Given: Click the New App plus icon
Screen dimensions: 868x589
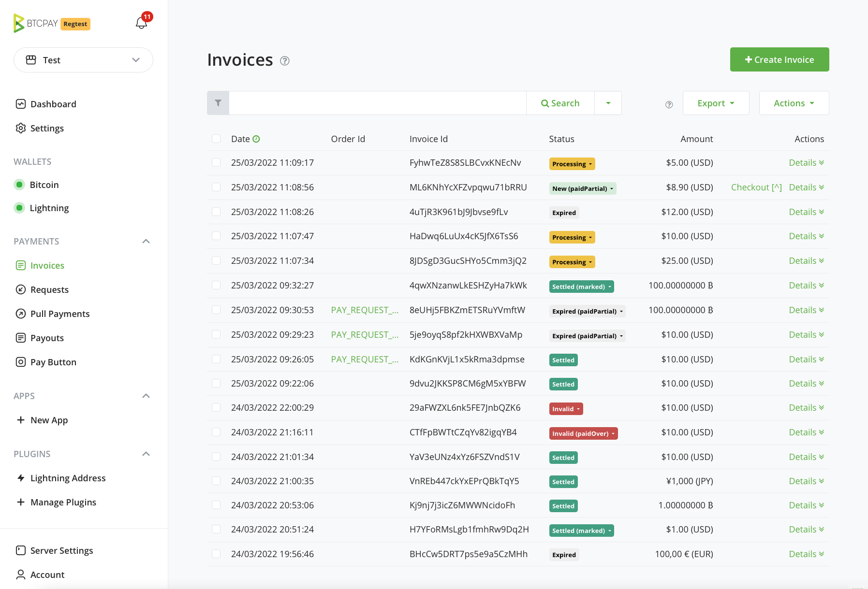Looking at the screenshot, I should tap(21, 420).
